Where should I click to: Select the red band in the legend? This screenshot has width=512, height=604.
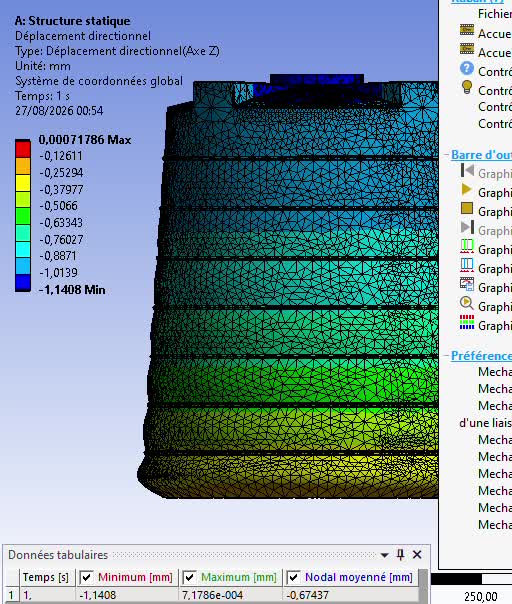[x=23, y=148]
